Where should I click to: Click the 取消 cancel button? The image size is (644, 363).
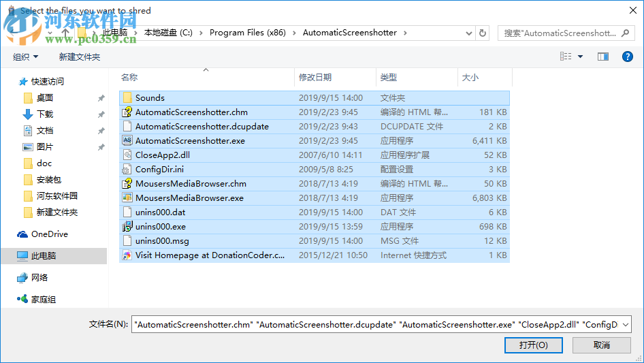pyautogui.click(x=602, y=345)
